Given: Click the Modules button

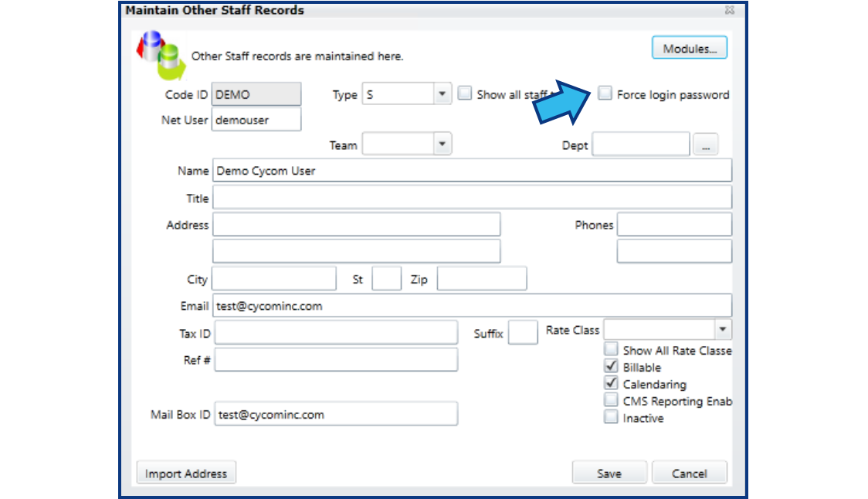Looking at the screenshot, I should [689, 47].
